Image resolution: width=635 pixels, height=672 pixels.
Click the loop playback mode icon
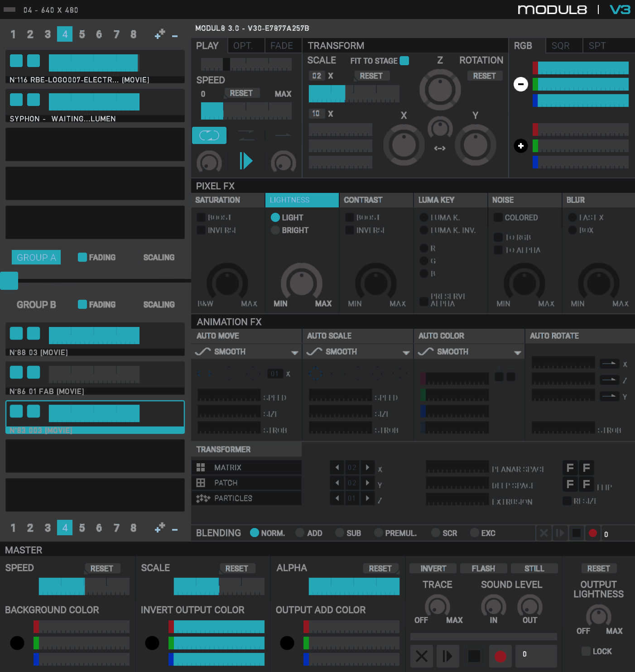click(209, 135)
